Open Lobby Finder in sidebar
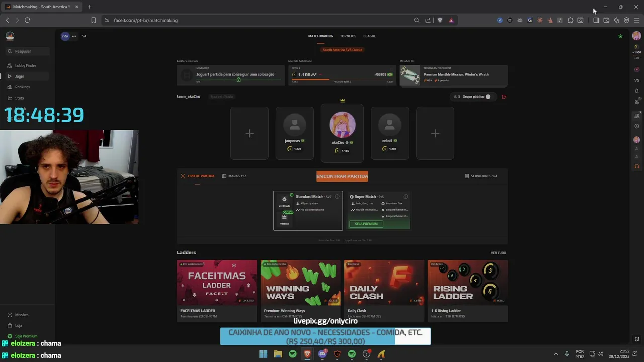Screen dimensions: 644x362 (x=25, y=66)
